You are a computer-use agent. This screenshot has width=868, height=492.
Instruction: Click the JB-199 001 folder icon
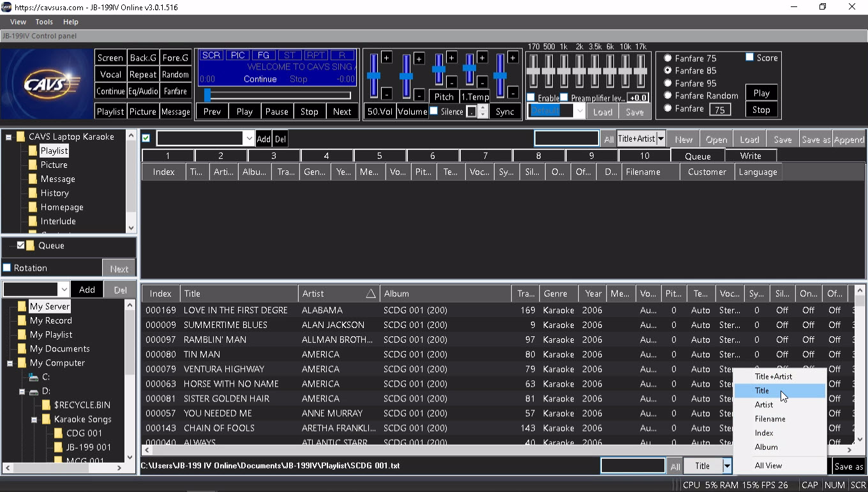[58, 447]
